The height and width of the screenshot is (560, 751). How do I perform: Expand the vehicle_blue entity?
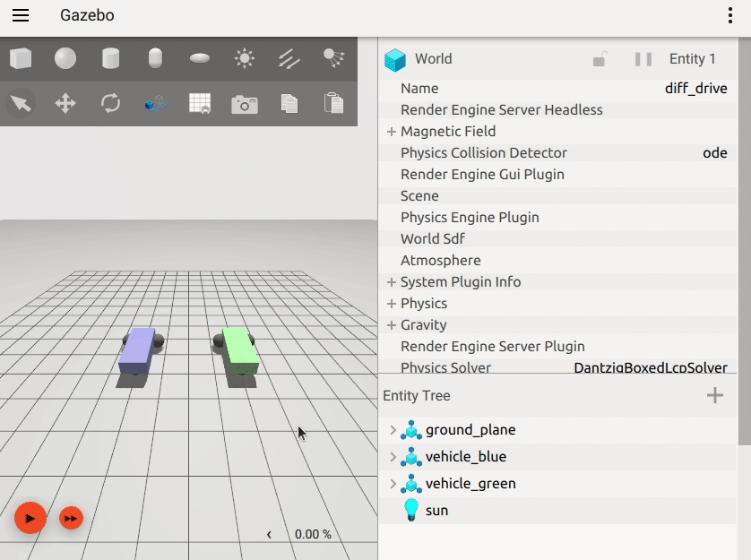click(393, 457)
